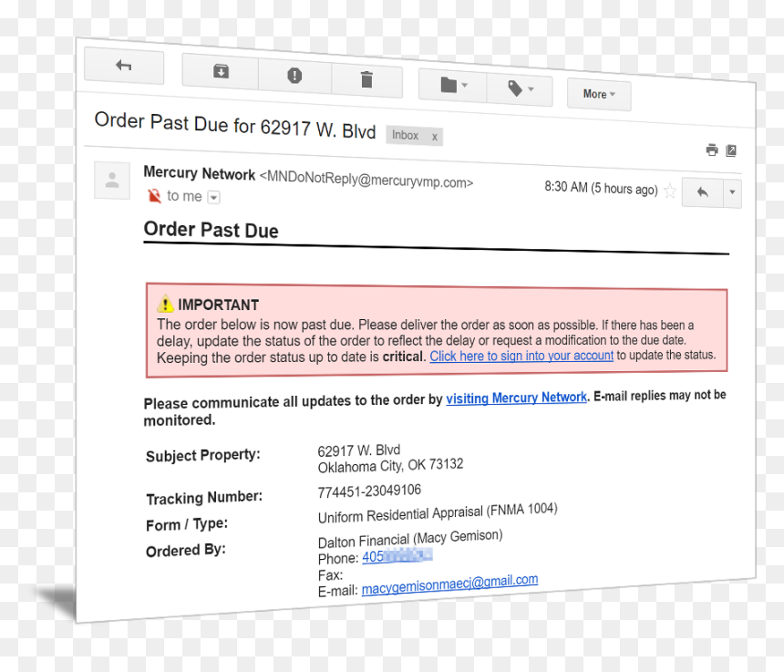784x672 pixels.
Task: Click the 'Subject Property:' label
Action: (x=203, y=455)
